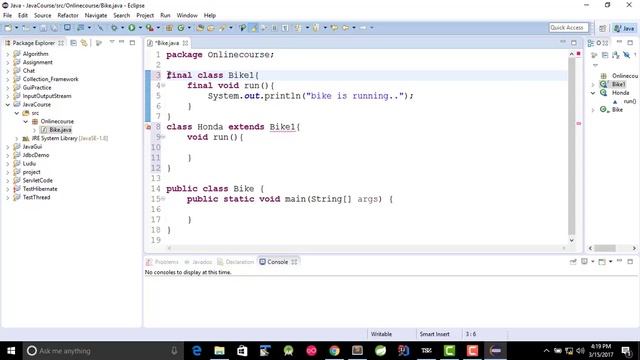Toggle Show Whitespace Characters in toolbar

[x=285, y=28]
